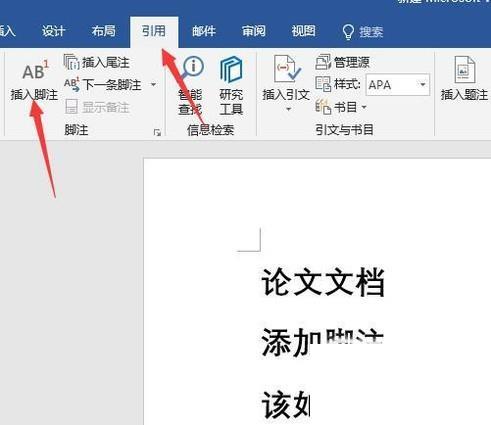Click the Insert Citation (插入引文) icon

coord(286,69)
